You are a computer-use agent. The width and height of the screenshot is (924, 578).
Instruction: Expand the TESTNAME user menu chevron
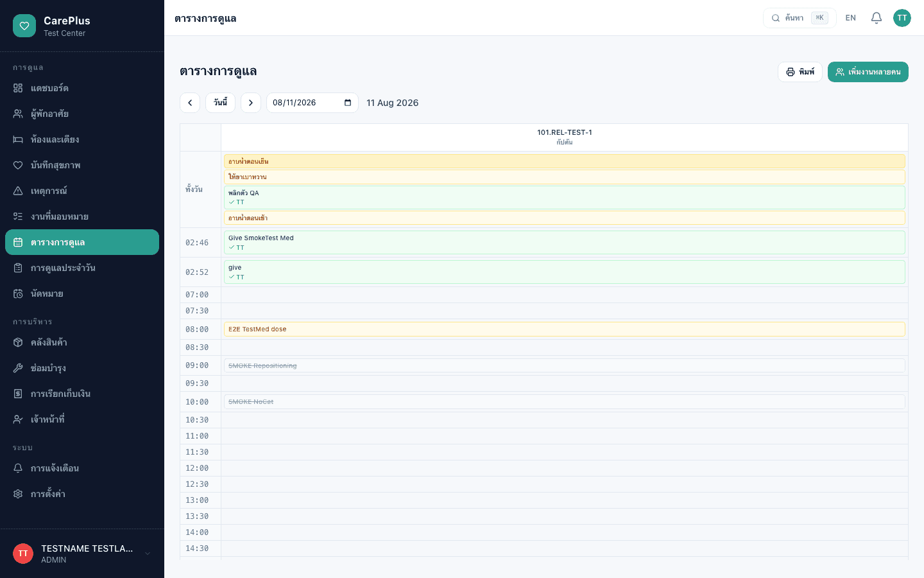pyautogui.click(x=148, y=554)
